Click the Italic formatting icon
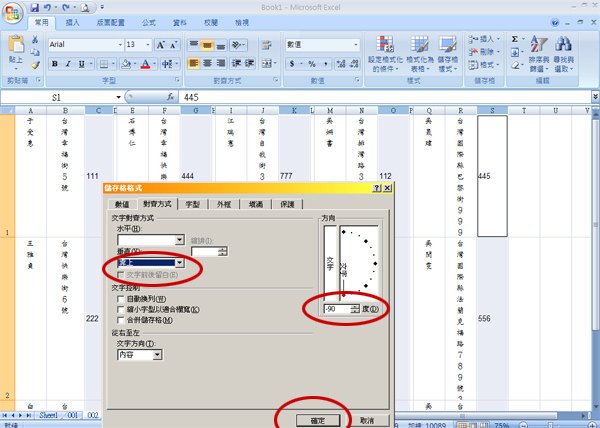600x428 pixels. tap(68, 64)
